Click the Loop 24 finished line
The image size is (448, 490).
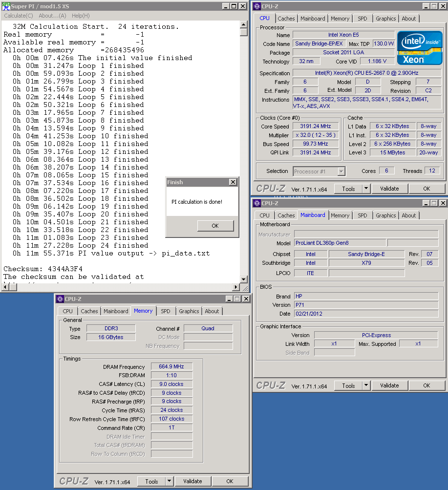(81, 246)
